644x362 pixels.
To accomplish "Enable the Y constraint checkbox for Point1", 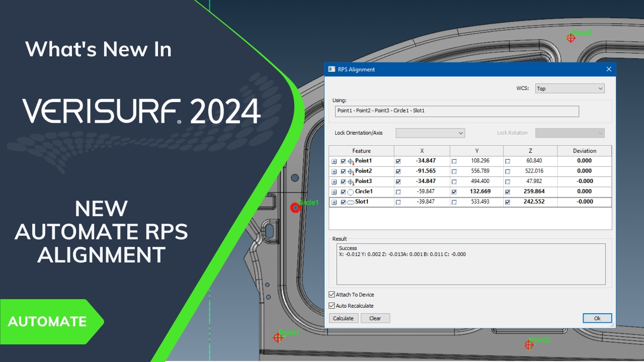I will coord(454,161).
